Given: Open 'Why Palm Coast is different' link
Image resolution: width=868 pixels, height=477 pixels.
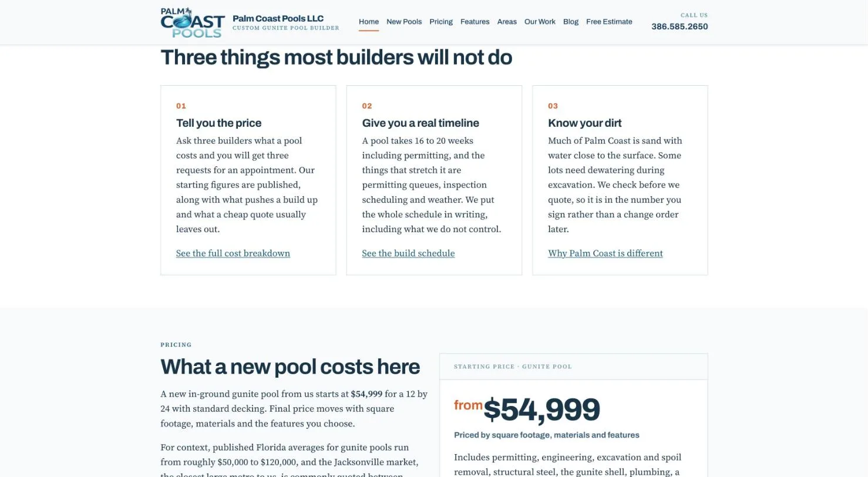Looking at the screenshot, I should pyautogui.click(x=605, y=253).
